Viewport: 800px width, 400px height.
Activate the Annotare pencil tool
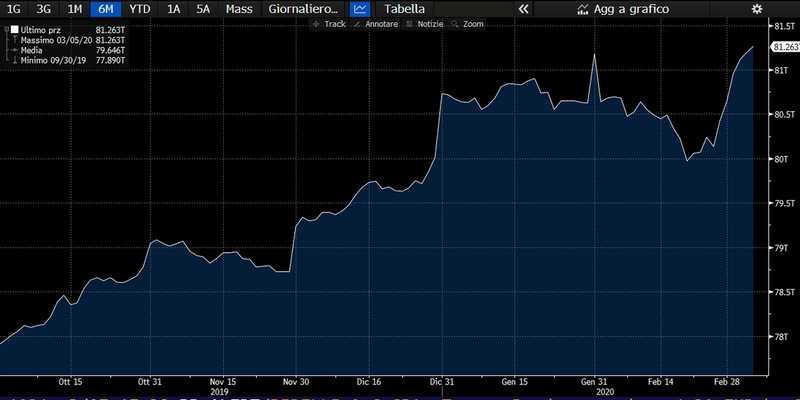tap(376, 24)
